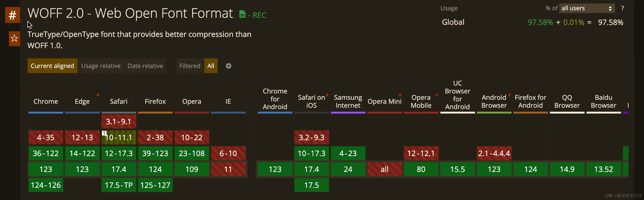Select the Filtered browsers tab

(x=190, y=66)
